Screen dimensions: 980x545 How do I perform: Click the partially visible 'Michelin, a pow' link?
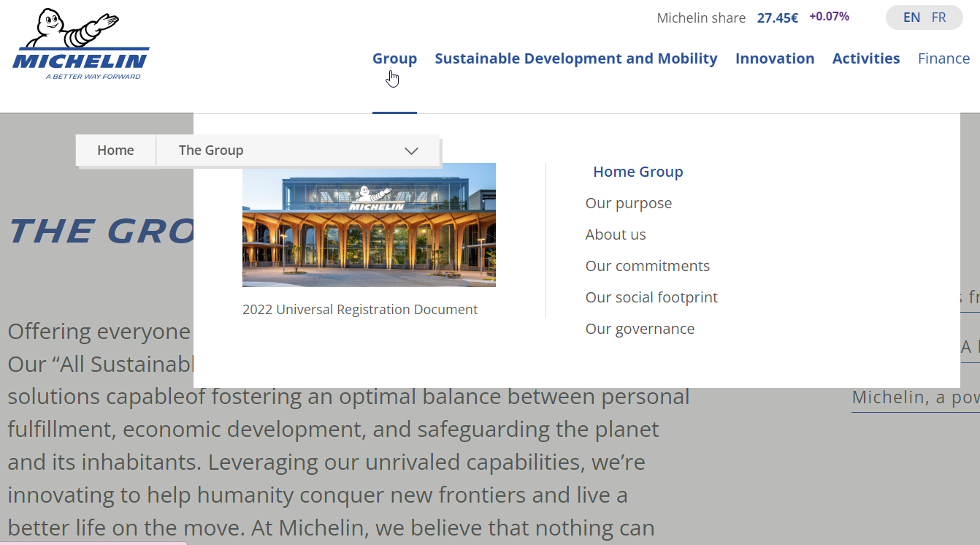pyautogui.click(x=916, y=397)
